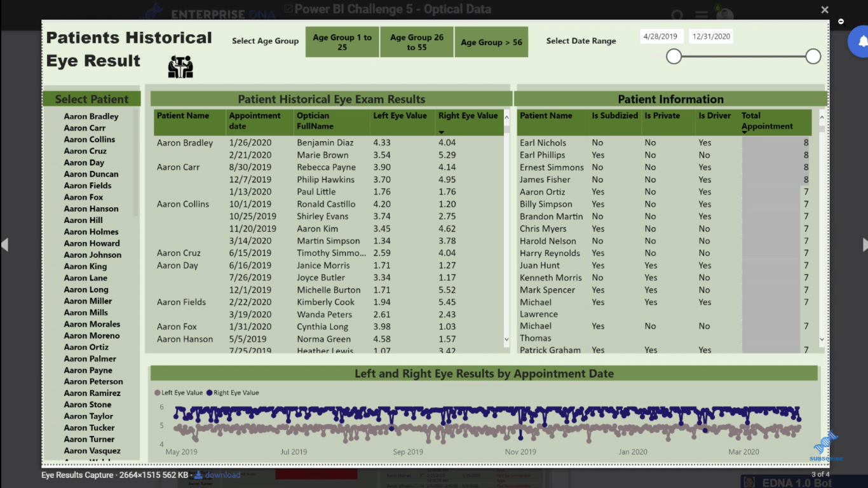Select Aaron Mills in patient list
The width and height of the screenshot is (868, 488).
(86, 313)
